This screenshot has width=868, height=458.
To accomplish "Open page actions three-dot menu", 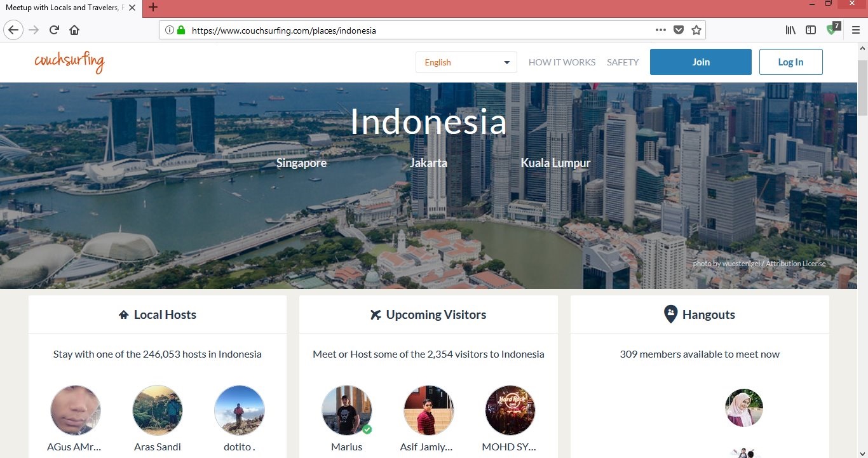I will (660, 30).
